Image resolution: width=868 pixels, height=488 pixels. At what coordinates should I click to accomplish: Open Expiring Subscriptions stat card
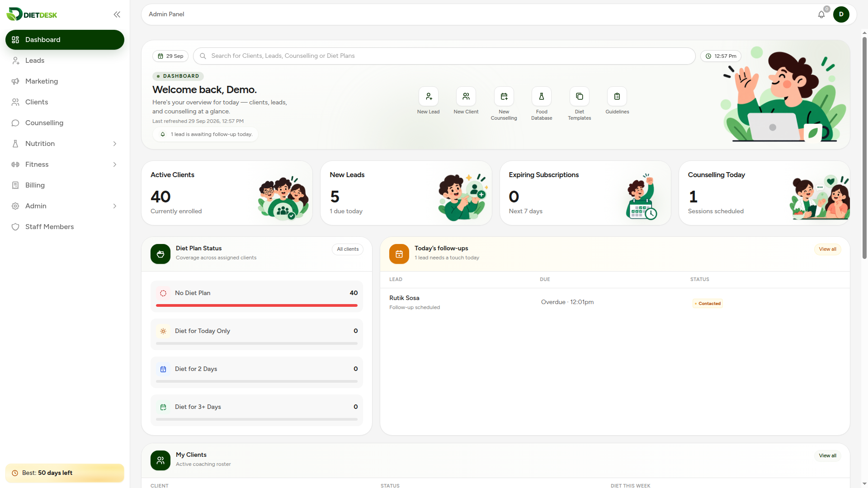point(585,193)
